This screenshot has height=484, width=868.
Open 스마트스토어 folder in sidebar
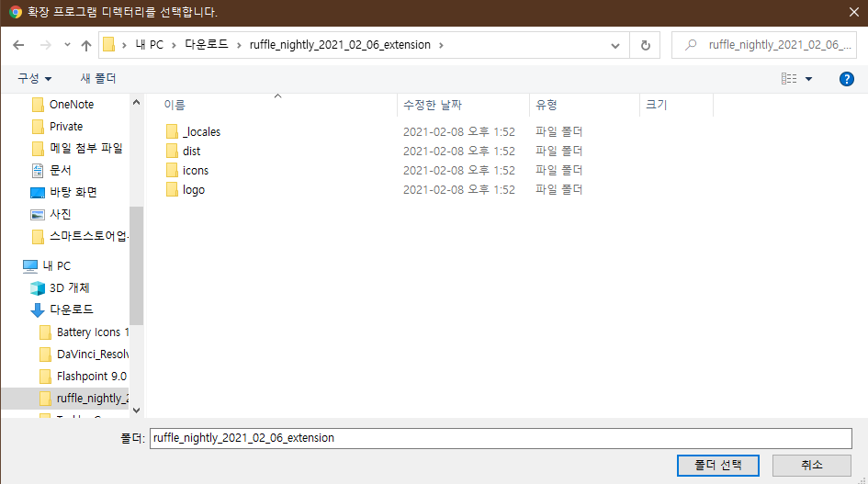(88, 236)
